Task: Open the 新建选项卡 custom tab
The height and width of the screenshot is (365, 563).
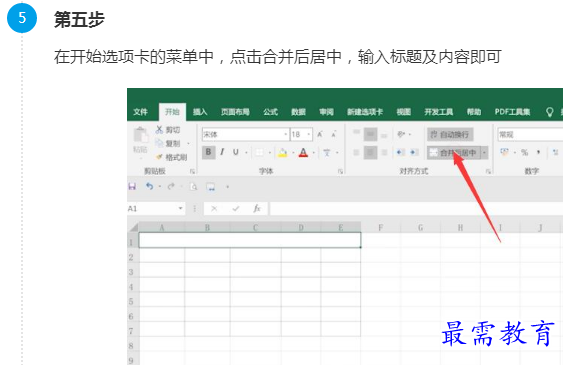Action: [365, 112]
